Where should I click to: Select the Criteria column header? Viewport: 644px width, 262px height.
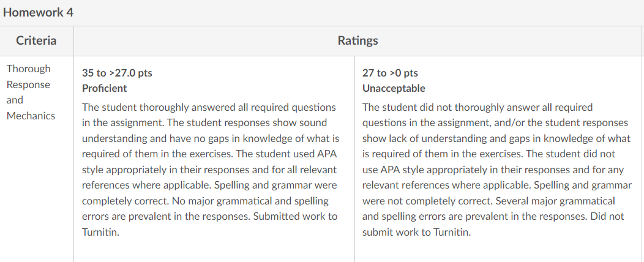click(x=36, y=40)
